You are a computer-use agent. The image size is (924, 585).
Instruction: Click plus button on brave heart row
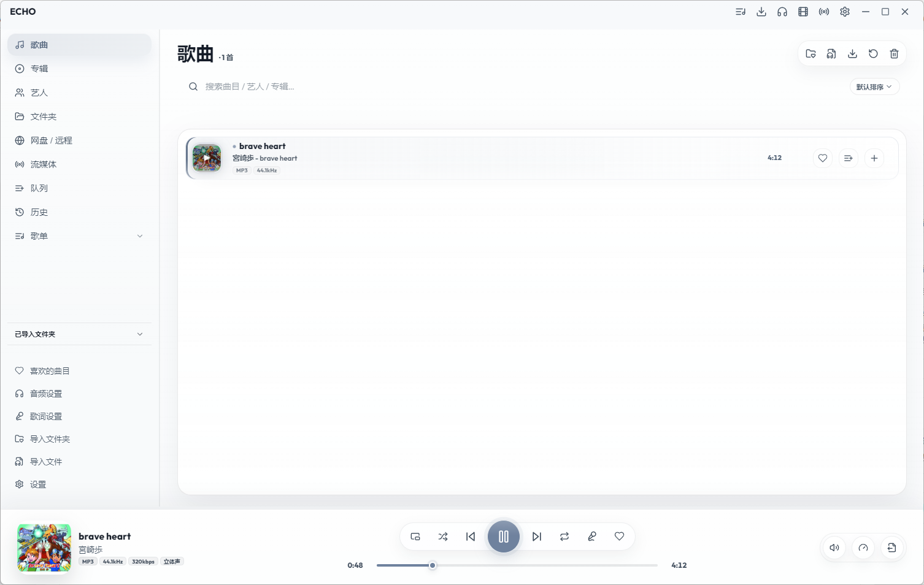874,158
